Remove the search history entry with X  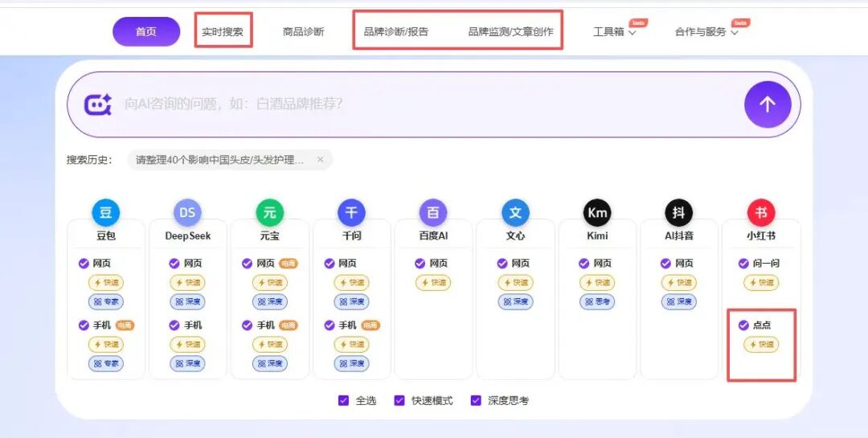point(320,160)
